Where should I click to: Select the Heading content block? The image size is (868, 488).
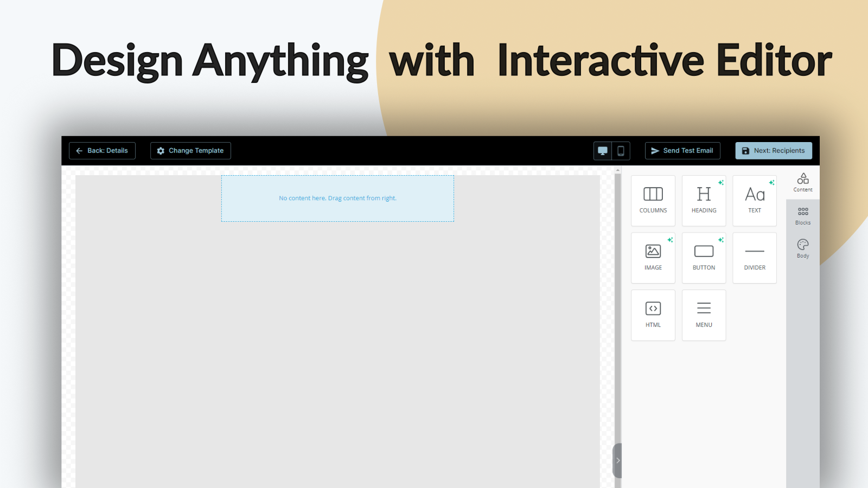[704, 201]
